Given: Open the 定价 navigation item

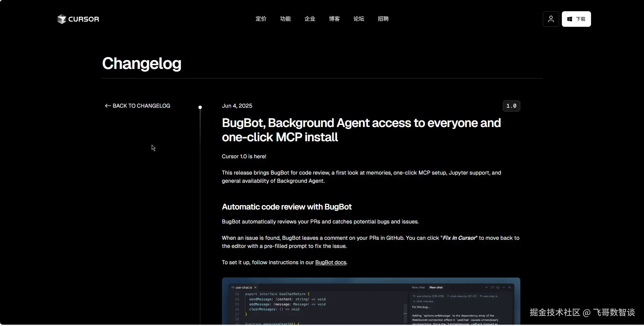Looking at the screenshot, I should click(261, 19).
